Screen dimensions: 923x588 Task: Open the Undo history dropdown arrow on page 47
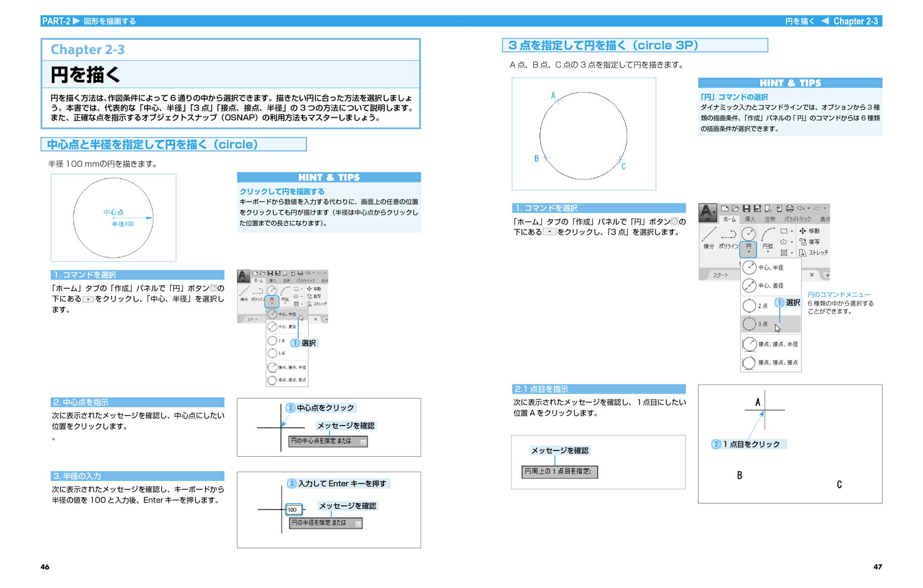pos(809,208)
